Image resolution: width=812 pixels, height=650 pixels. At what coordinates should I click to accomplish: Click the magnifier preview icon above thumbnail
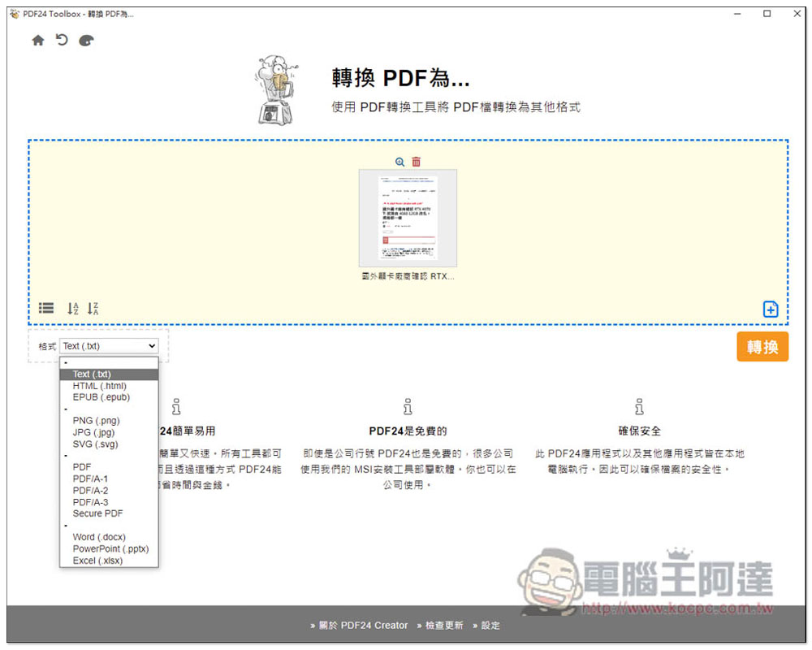400,162
